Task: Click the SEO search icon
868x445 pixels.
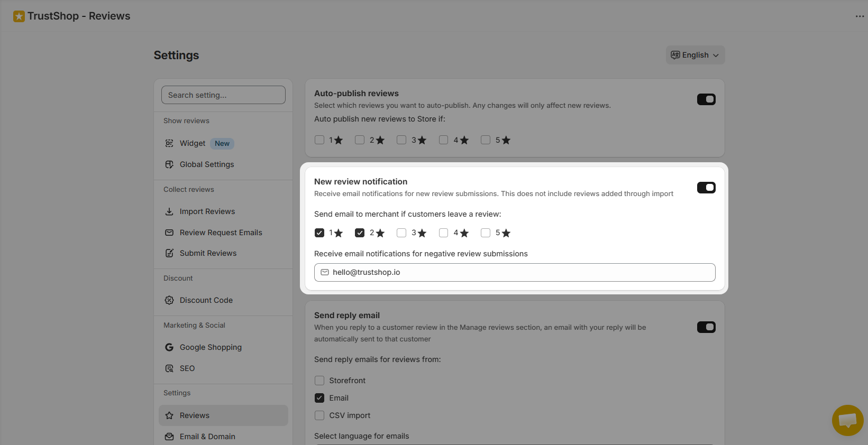Action: [x=169, y=368]
